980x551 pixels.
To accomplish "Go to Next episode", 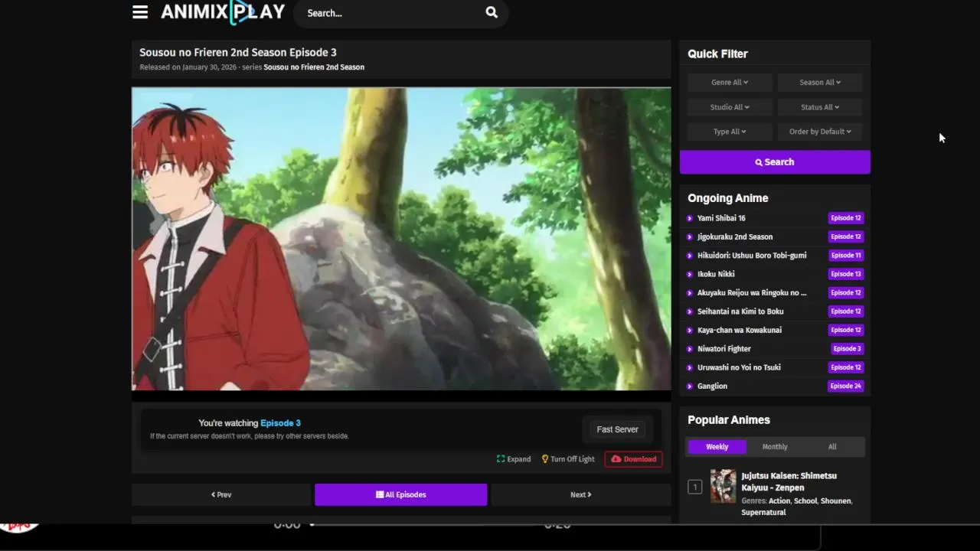I will pos(580,495).
